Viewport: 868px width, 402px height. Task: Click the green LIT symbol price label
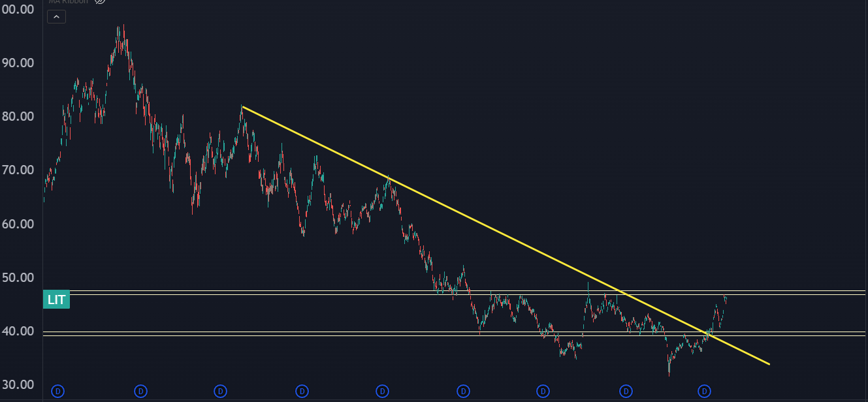click(57, 300)
